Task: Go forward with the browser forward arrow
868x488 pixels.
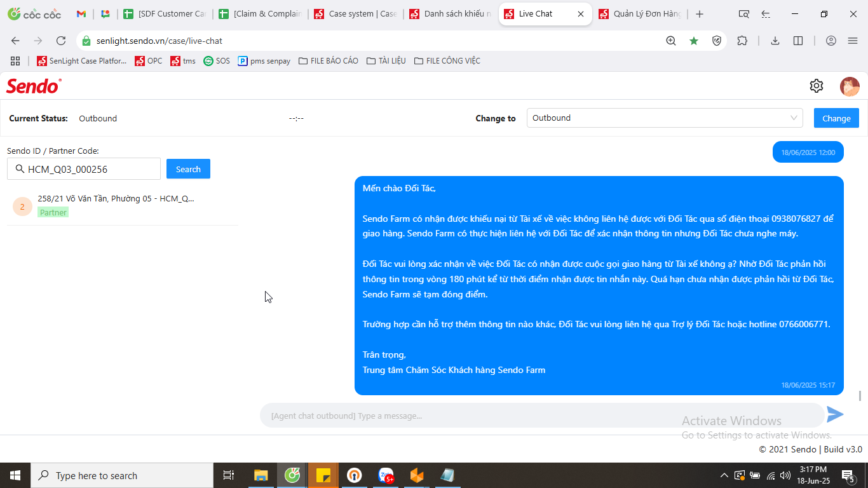Action: (38, 41)
